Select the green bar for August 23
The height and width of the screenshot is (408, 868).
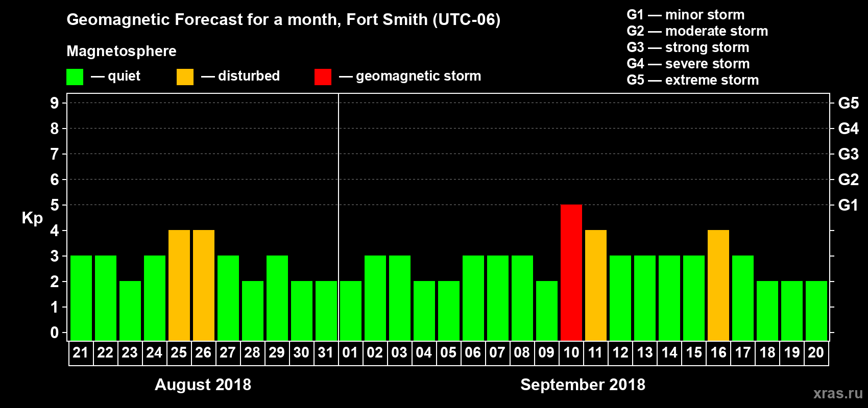130,311
